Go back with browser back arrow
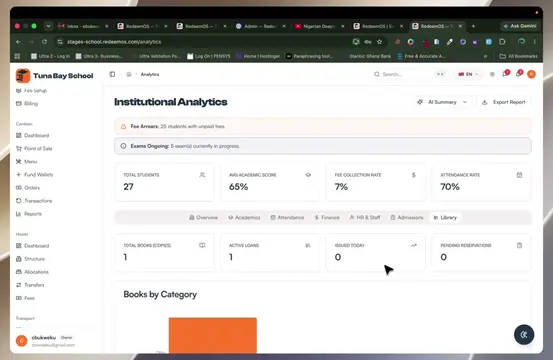The height and width of the screenshot is (360, 553). point(18,42)
